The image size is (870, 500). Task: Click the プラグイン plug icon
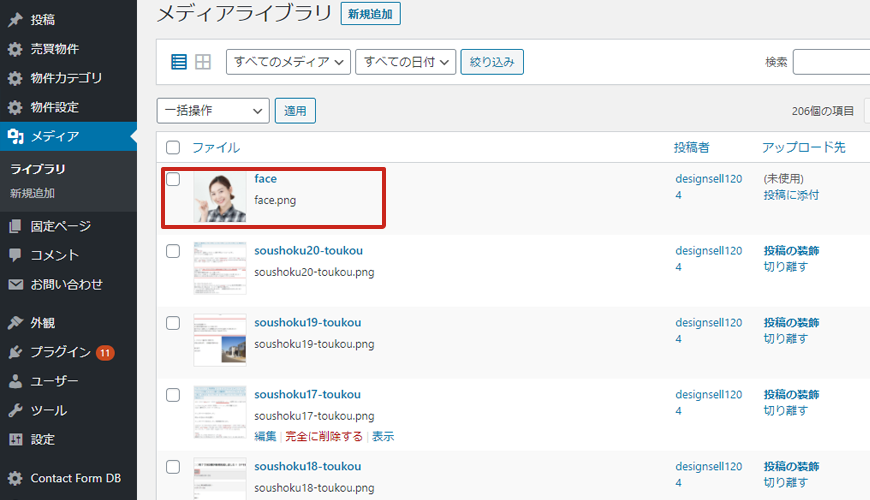tap(15, 352)
